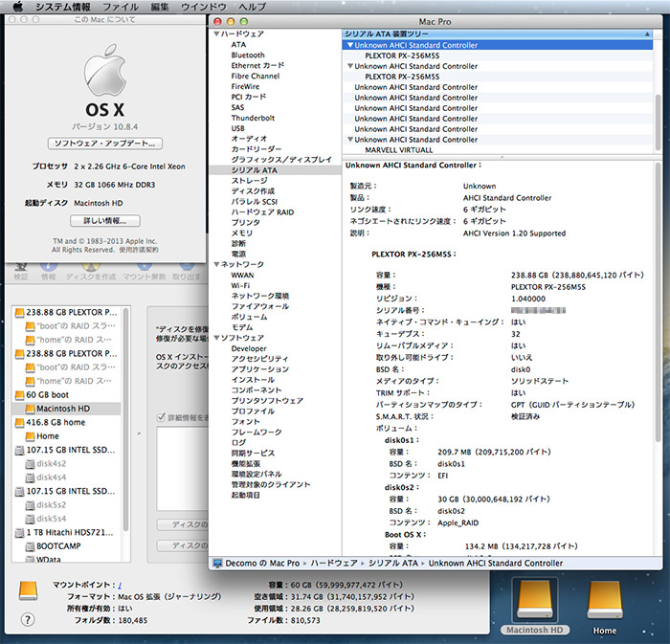Select Thunderbolt in hardware list
The image size is (670, 644).
click(253, 118)
